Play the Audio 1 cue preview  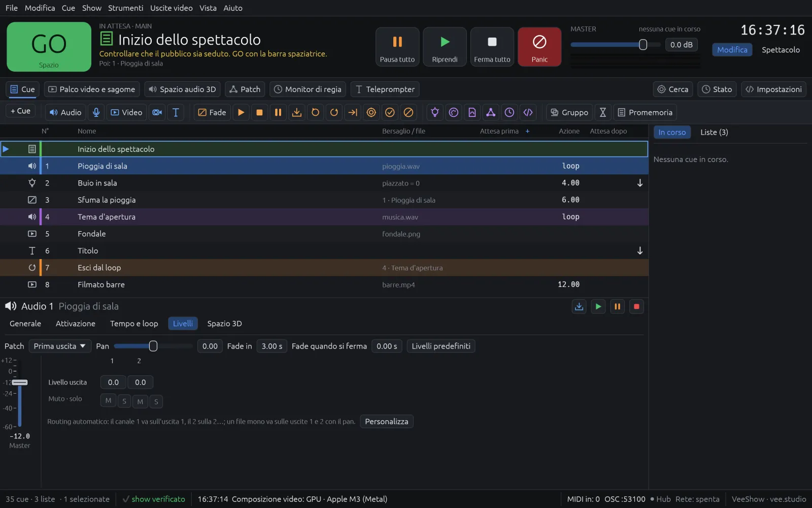(598, 306)
